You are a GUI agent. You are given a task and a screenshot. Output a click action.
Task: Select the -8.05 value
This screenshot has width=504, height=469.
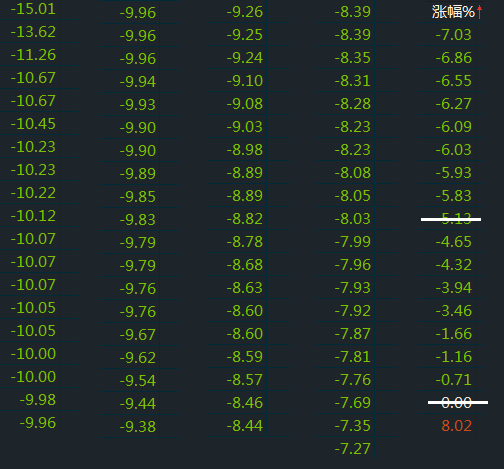tap(353, 196)
